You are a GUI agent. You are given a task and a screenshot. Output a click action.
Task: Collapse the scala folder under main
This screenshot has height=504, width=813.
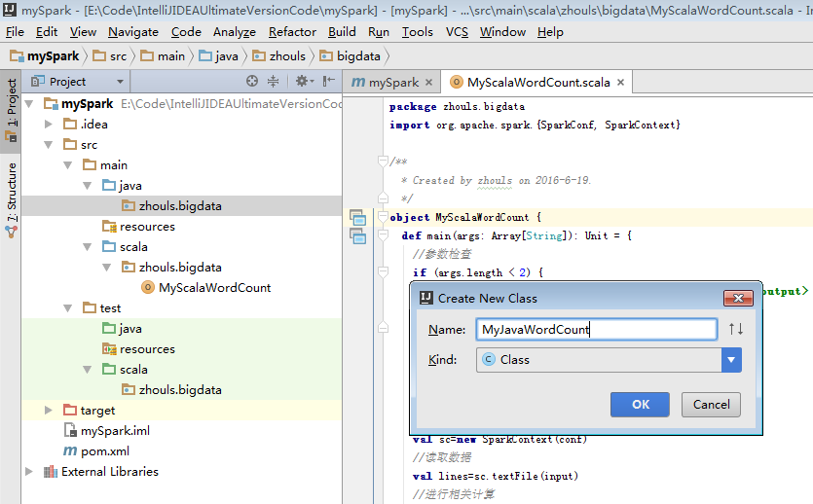coord(88,247)
